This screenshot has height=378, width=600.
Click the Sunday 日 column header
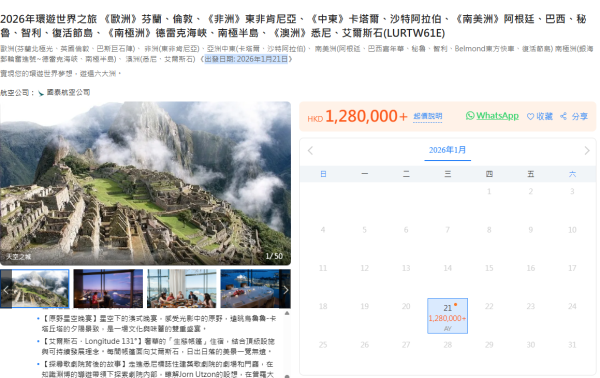click(x=323, y=174)
